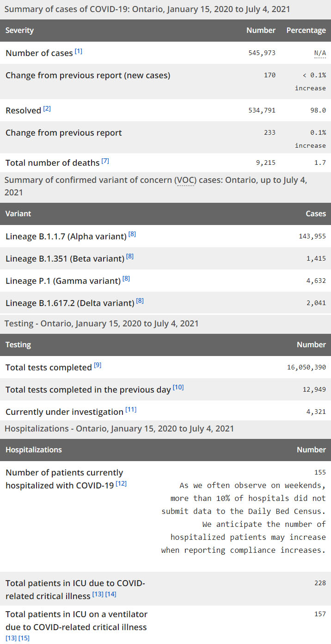Follow footnote 7 after Total number of deaths
The width and height of the screenshot is (331, 644).
pyautogui.click(x=105, y=161)
